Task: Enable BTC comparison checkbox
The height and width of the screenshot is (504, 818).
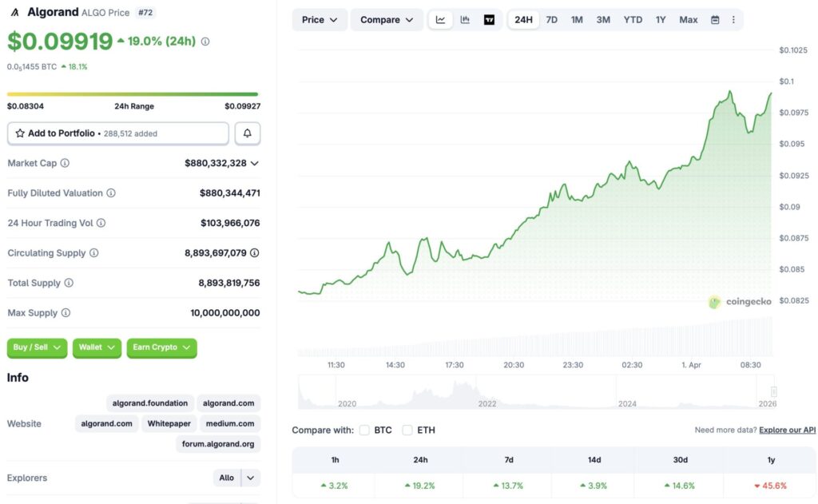Action: 364,430
